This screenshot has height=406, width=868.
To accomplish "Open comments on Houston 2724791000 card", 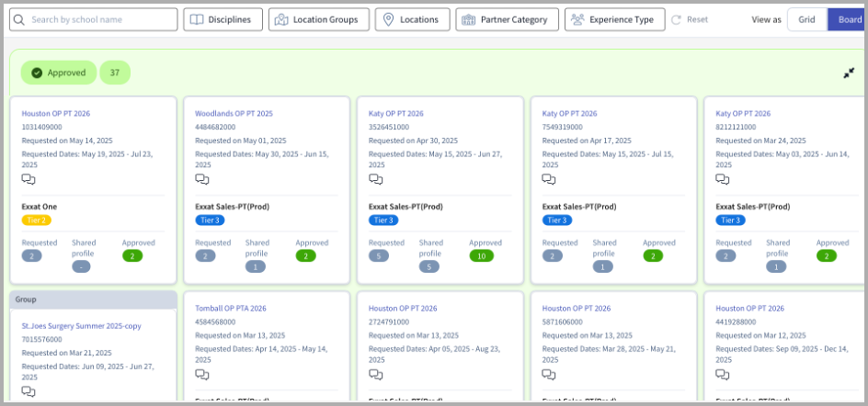I will 376,375.
